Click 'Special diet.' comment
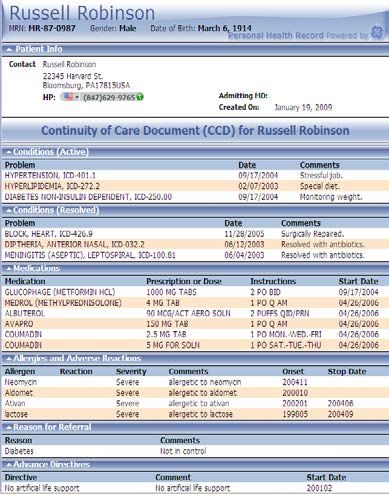This screenshot has height=494, width=389. pos(319,186)
